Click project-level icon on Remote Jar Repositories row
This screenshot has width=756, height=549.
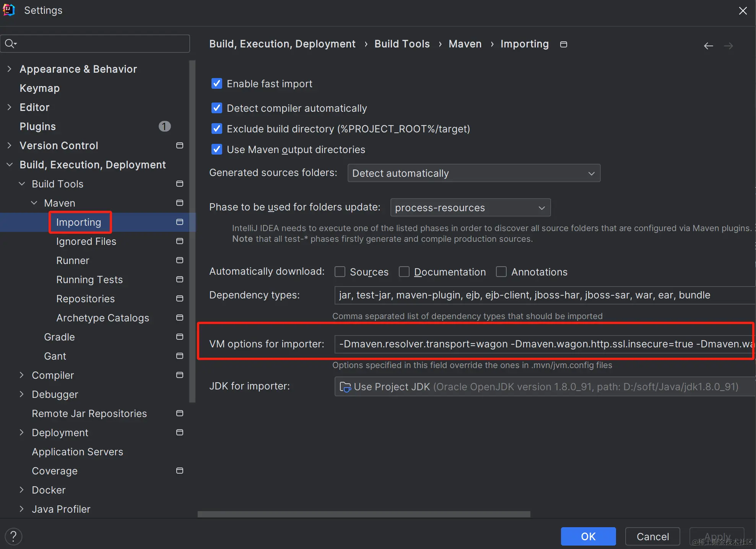pos(179,413)
